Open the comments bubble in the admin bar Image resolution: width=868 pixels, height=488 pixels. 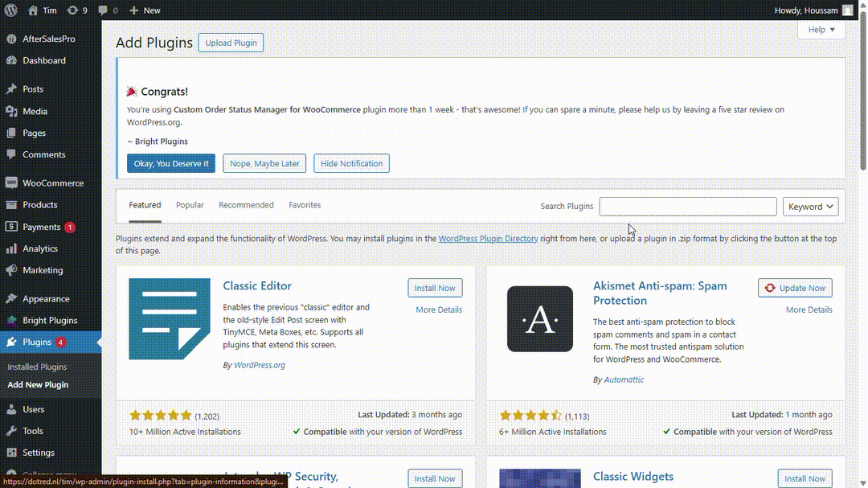click(x=103, y=10)
